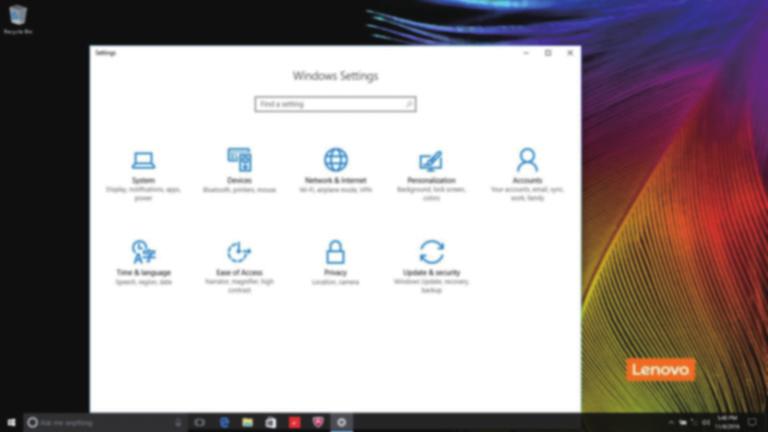This screenshot has height=432, width=768.
Task: Open the Privacy settings category
Action: coord(336,263)
